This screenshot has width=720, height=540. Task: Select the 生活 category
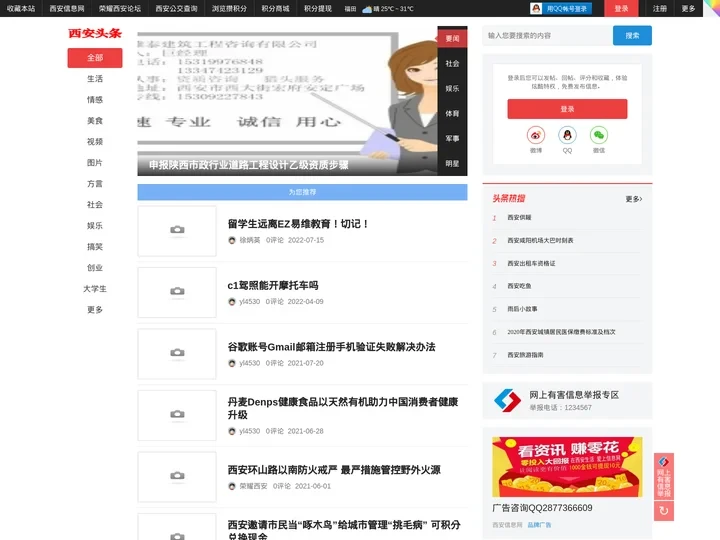tap(95, 79)
